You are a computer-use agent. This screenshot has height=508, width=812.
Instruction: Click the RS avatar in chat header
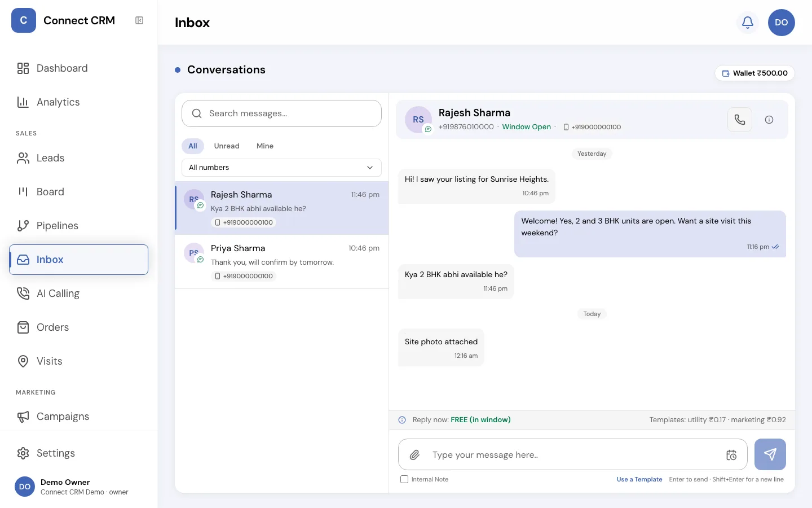(x=418, y=120)
